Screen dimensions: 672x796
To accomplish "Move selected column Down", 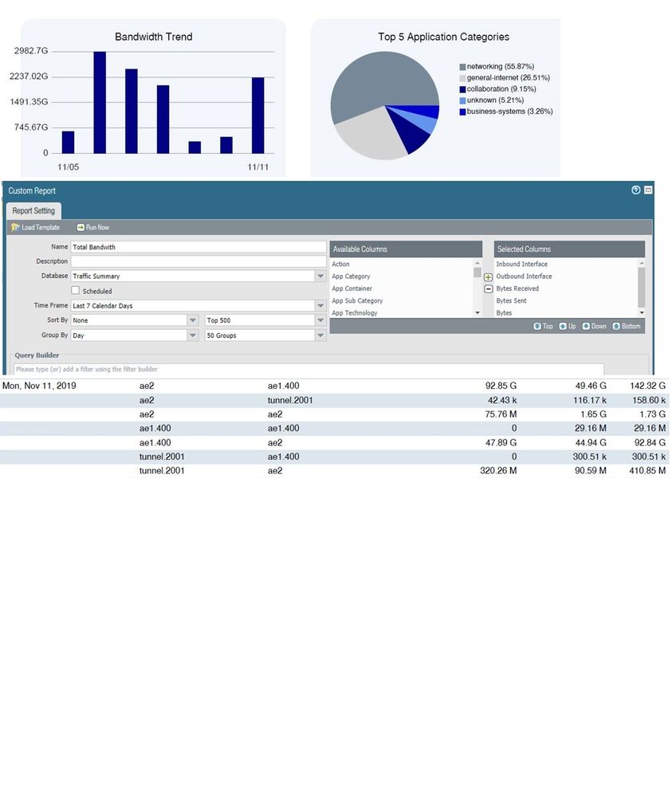I will point(595,327).
